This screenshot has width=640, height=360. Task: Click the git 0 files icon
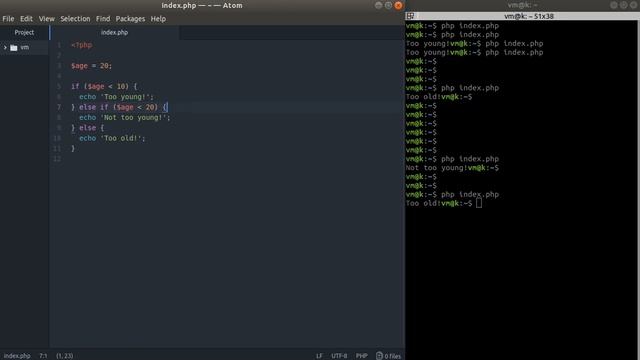point(388,356)
